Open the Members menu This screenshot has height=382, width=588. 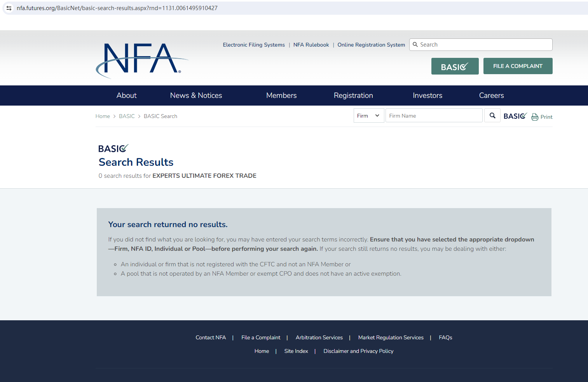click(x=281, y=95)
